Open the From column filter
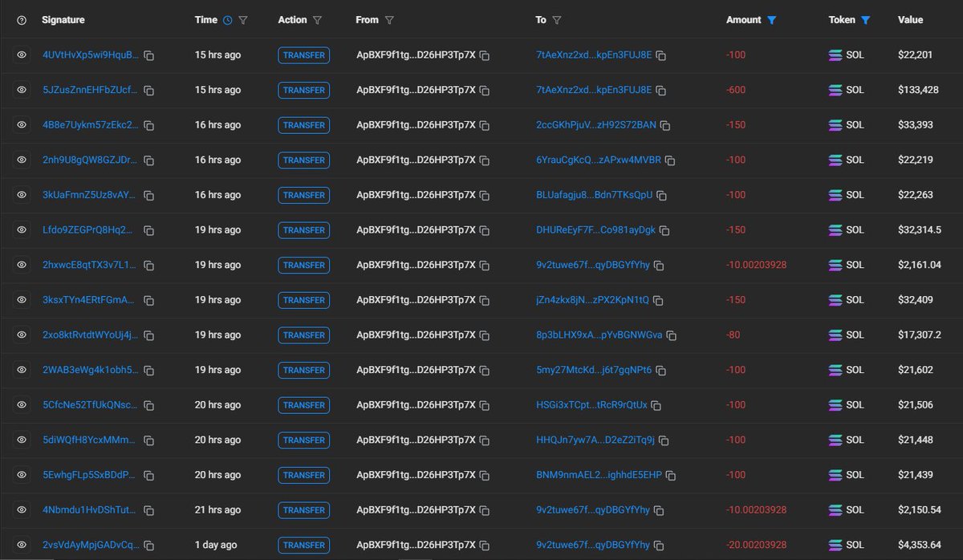963x560 pixels. (x=389, y=20)
